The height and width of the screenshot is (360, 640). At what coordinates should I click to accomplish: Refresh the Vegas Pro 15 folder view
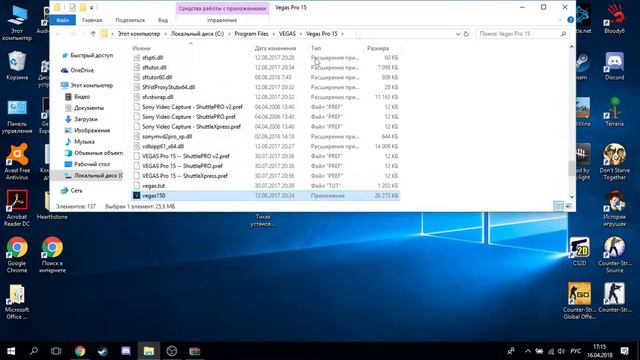[466, 34]
